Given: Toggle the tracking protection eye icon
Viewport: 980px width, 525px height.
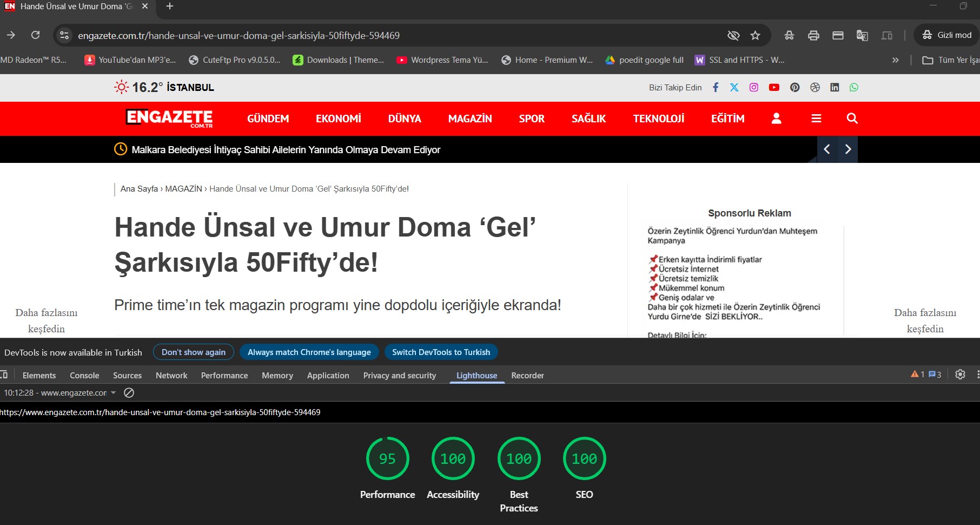Looking at the screenshot, I should (x=733, y=36).
